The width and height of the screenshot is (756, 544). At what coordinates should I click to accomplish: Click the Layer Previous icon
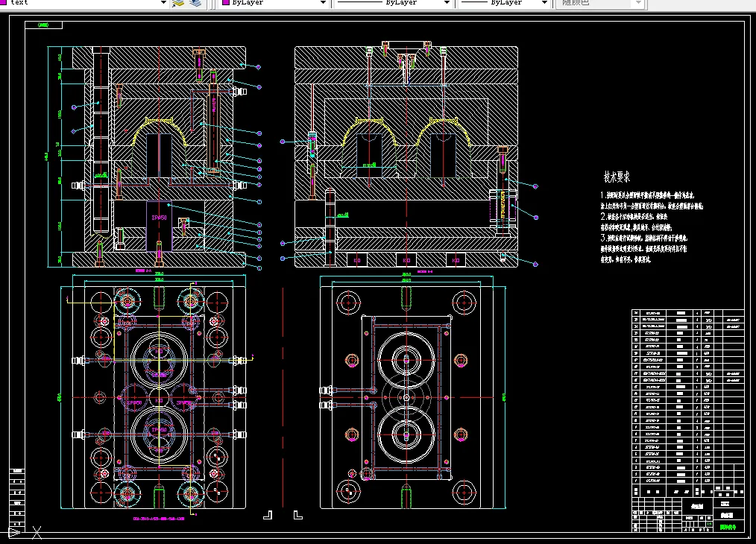[x=178, y=3]
